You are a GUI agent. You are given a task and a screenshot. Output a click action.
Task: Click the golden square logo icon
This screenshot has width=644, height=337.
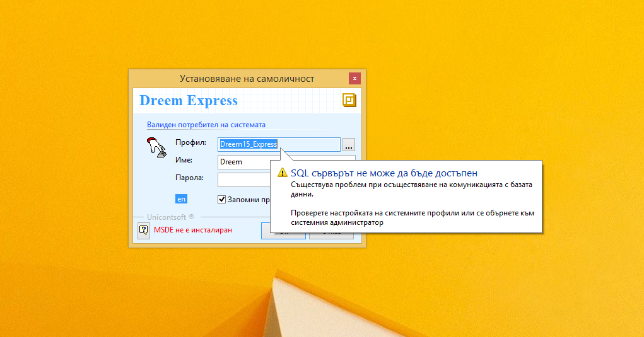349,100
